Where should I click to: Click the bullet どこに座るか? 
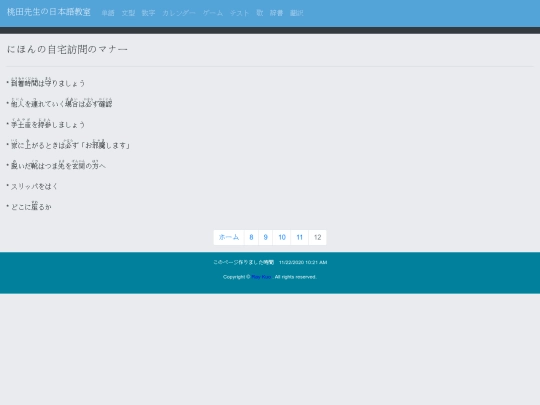click(31, 206)
